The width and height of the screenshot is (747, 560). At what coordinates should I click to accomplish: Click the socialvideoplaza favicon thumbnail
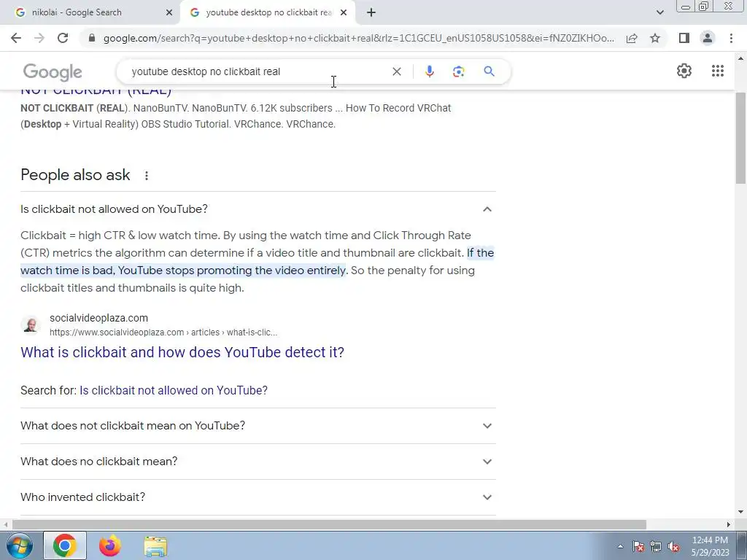[x=31, y=325]
